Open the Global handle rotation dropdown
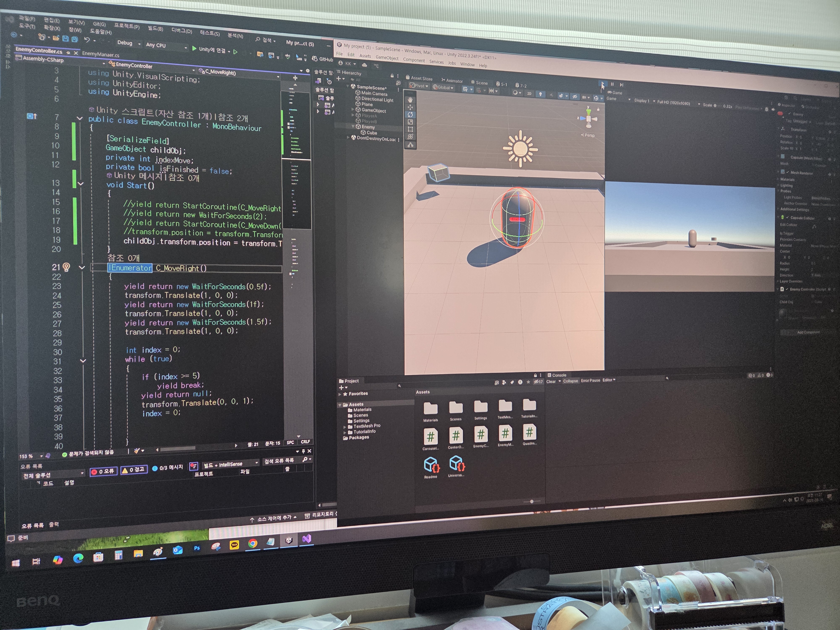Screen dimensions: 840x630 443,87
